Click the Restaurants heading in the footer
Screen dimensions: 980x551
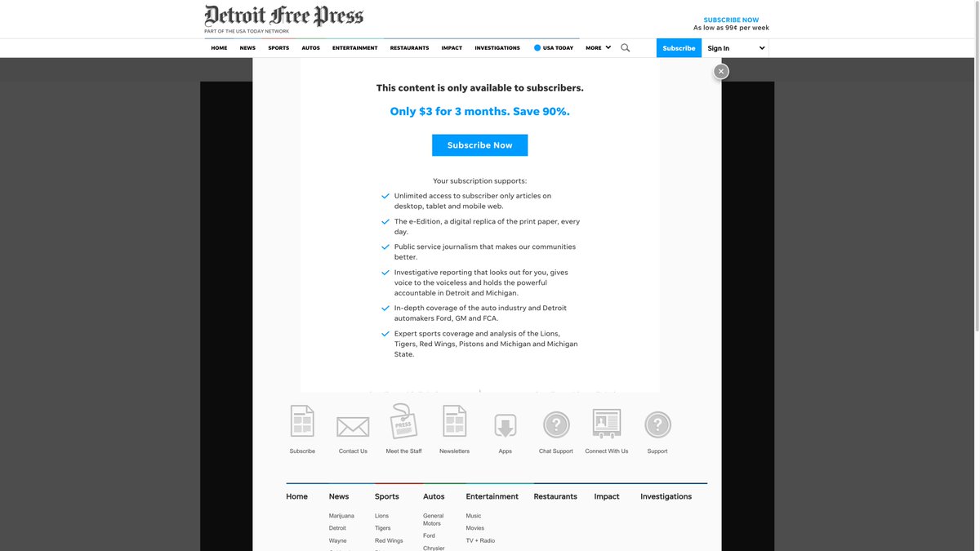point(555,496)
